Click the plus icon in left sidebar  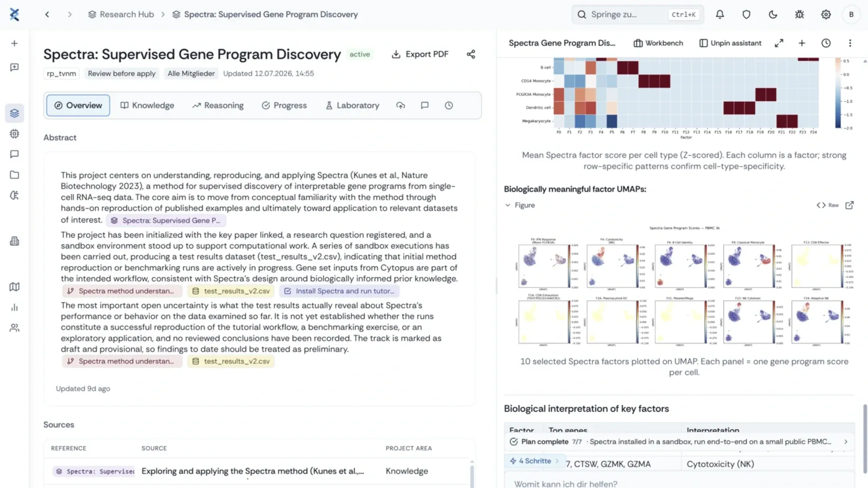coord(14,43)
